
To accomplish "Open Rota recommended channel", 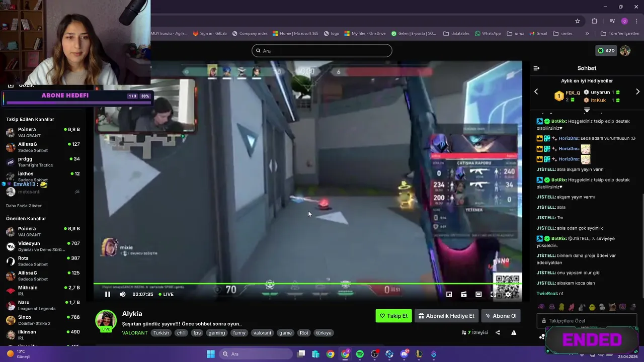I will click(43, 260).
